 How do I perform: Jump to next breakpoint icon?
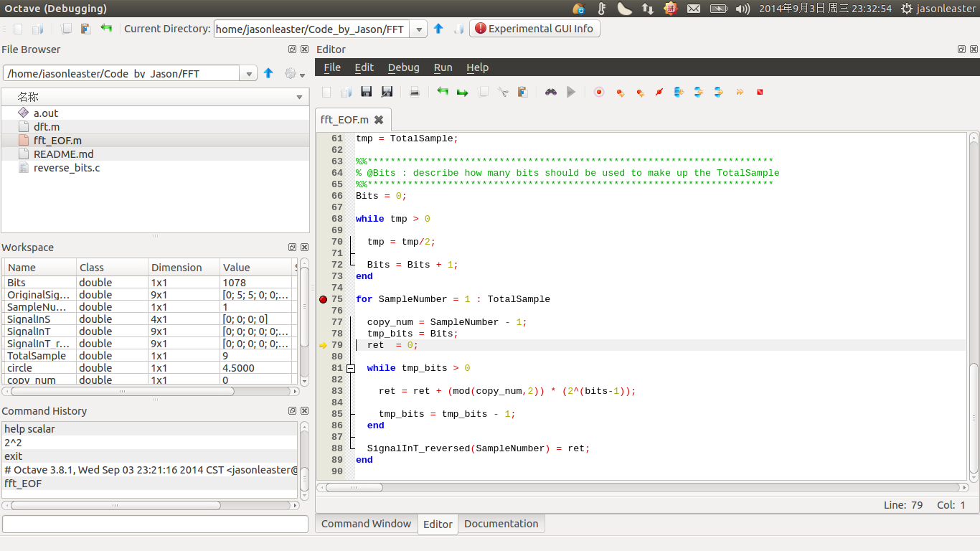click(x=620, y=92)
